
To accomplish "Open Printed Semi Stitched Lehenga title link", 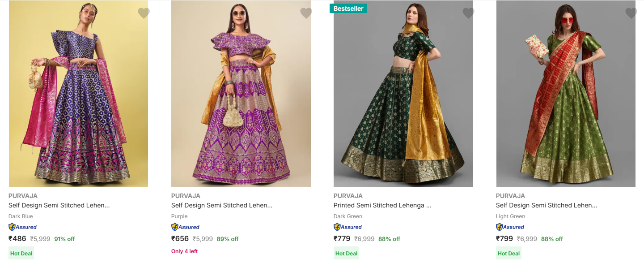I will click(x=382, y=206).
